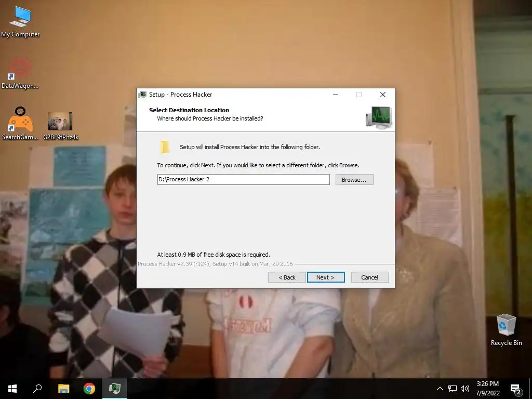Click the yellow folder icon in setup

click(x=165, y=147)
